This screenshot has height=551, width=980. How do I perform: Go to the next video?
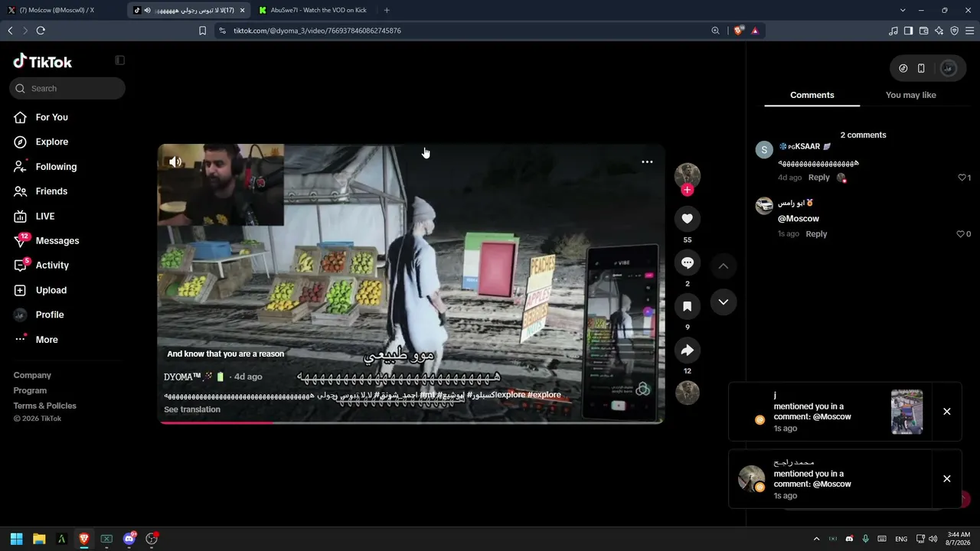[723, 302]
